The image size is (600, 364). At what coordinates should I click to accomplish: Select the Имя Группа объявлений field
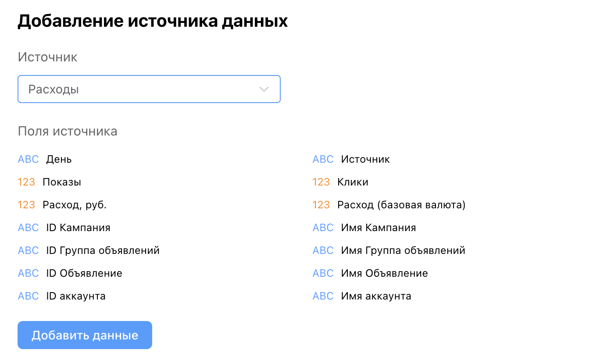click(403, 250)
